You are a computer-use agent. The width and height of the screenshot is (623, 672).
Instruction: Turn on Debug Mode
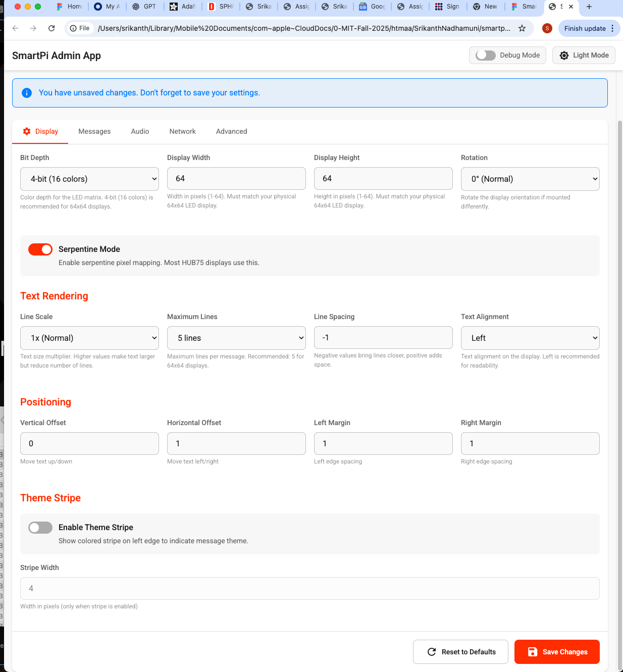pos(485,55)
